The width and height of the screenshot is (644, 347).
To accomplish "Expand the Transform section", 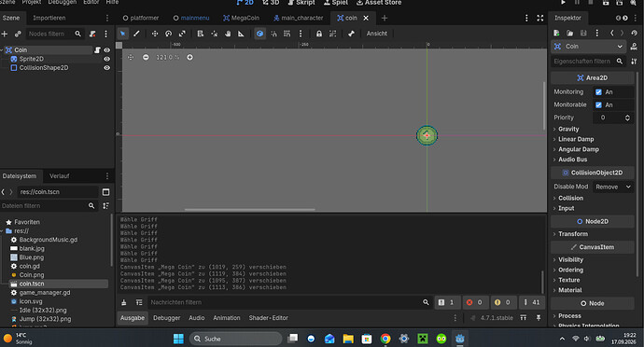I will point(573,234).
